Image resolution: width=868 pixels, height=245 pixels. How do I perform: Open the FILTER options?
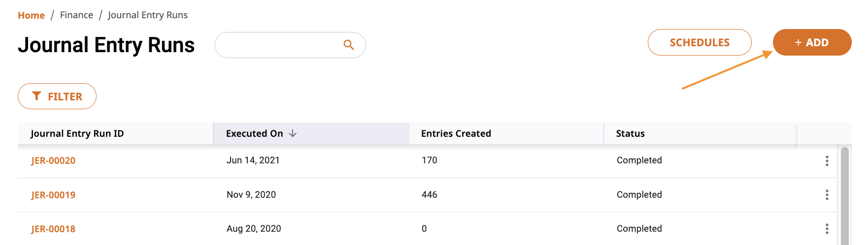click(x=57, y=96)
